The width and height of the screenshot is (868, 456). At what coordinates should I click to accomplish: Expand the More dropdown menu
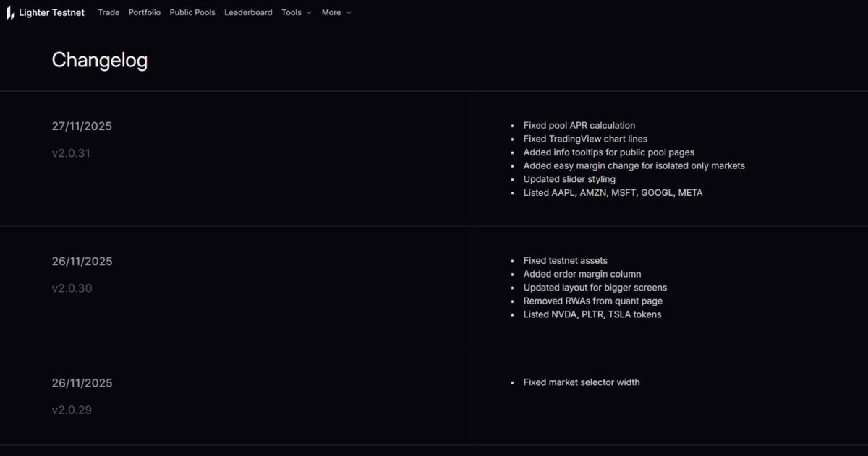[x=336, y=12]
